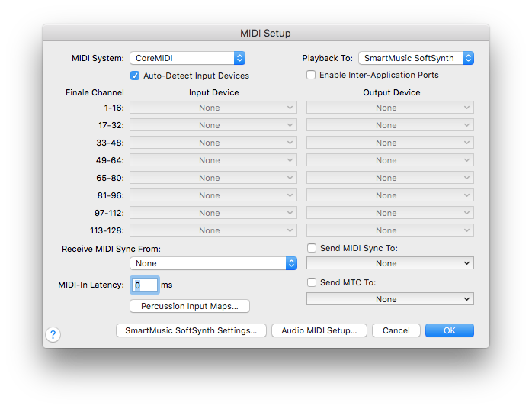This screenshot has height=409, width=532.
Task: Open the Playback To SmartMusic SoftSynth dropdown
Action: coord(415,58)
